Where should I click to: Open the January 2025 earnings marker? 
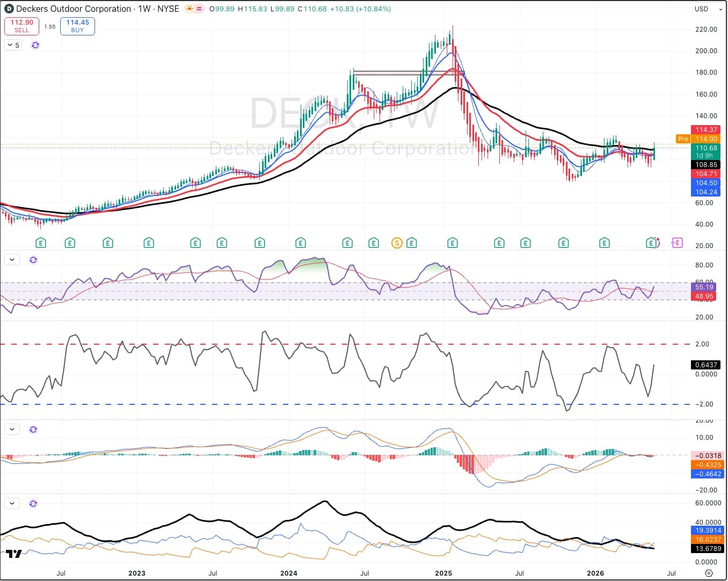coord(453,243)
